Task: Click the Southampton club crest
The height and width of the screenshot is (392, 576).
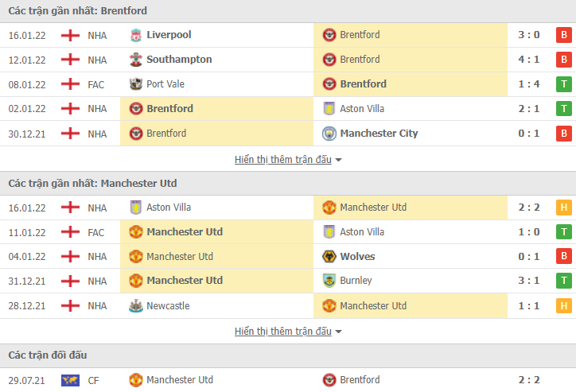Action: click(136, 60)
